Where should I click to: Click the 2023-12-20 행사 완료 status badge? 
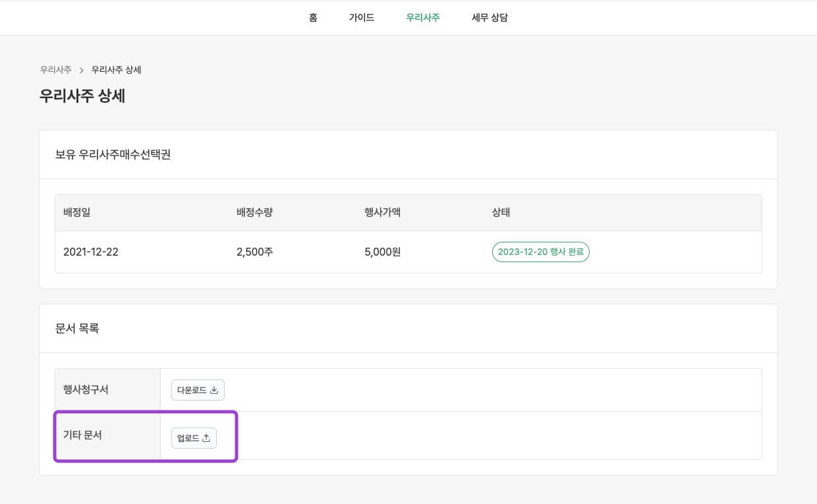pyautogui.click(x=540, y=252)
